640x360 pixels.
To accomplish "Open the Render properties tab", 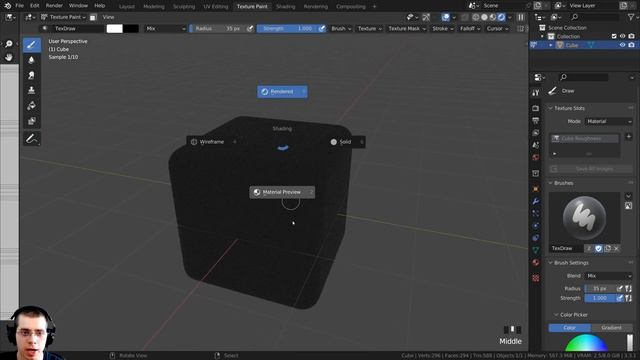I will point(536,108).
